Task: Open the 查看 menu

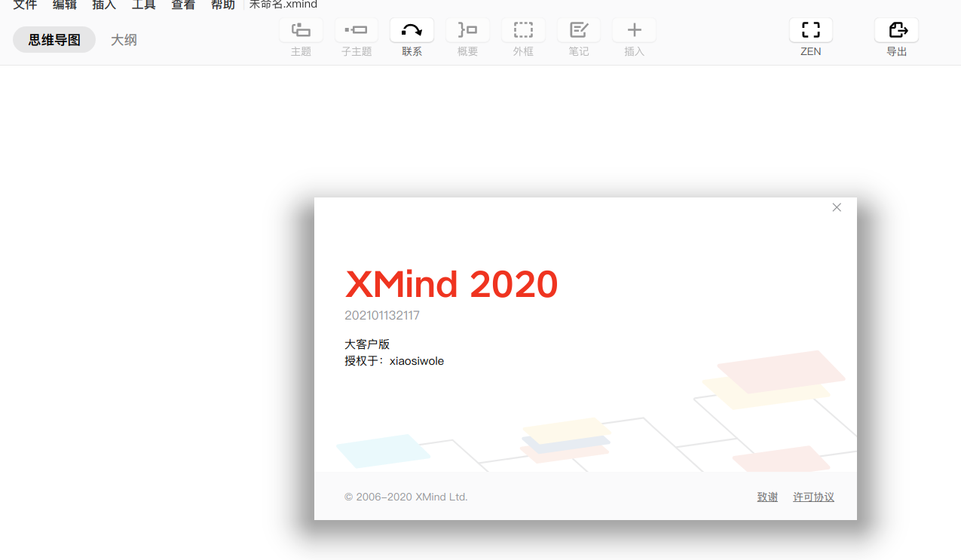Action: click(x=183, y=5)
